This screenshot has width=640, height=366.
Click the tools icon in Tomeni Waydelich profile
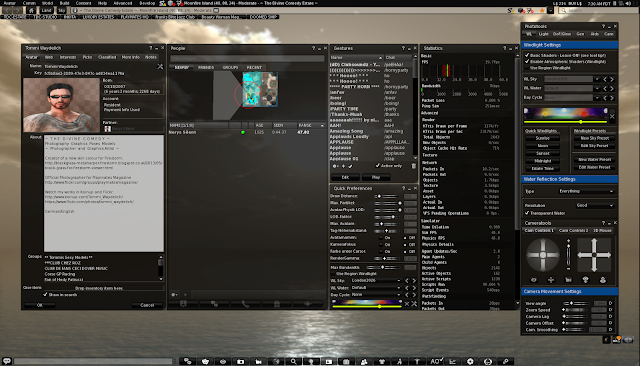[x=160, y=66]
